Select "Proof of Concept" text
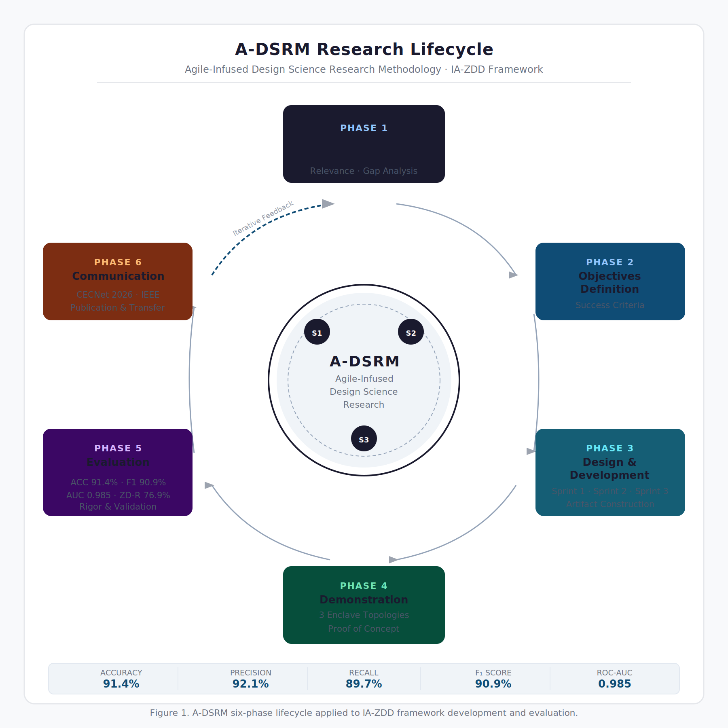Viewport: 728px width, 728px height. point(364,629)
